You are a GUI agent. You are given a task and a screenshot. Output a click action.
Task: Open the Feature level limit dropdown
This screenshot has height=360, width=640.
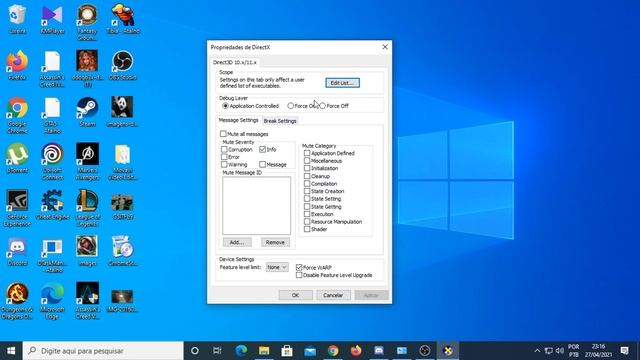pyautogui.click(x=277, y=267)
